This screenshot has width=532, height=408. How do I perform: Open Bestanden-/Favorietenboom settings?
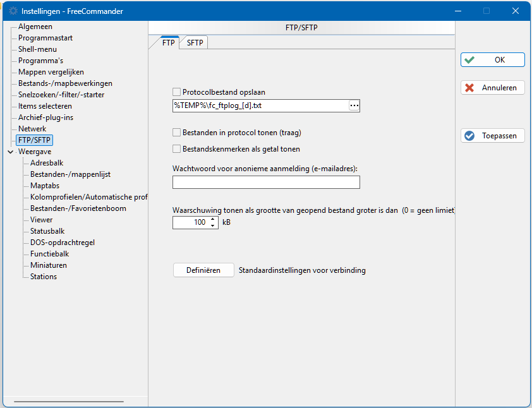pos(78,208)
